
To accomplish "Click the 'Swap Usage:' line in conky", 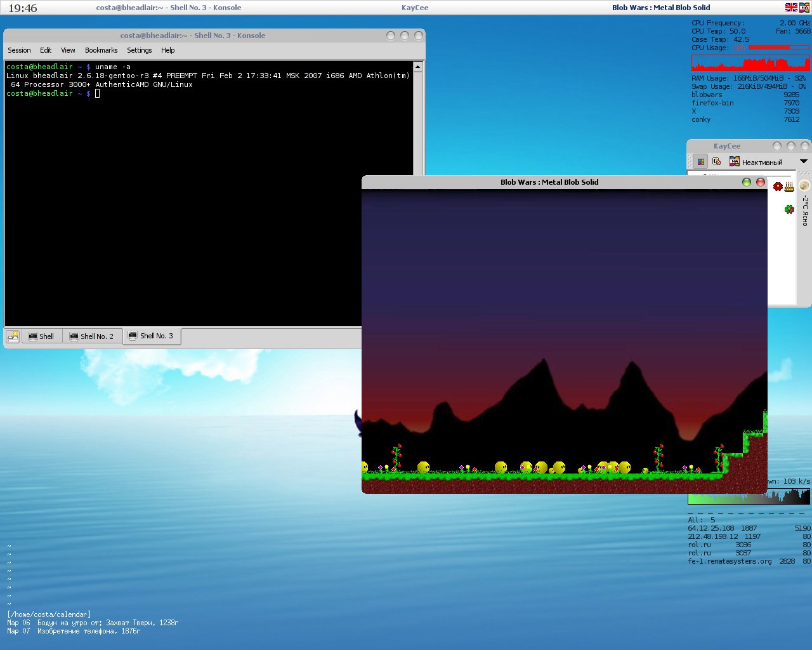I will 749,86.
